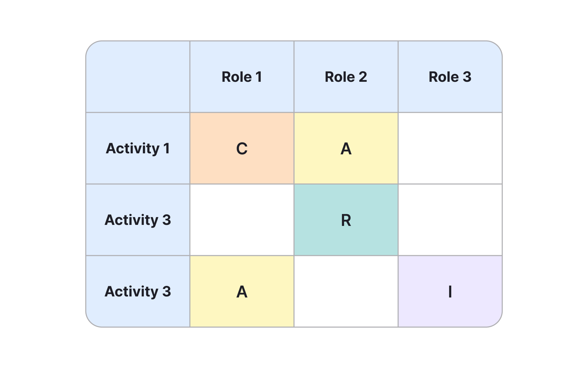Click empty cell between A and I

coord(346,292)
